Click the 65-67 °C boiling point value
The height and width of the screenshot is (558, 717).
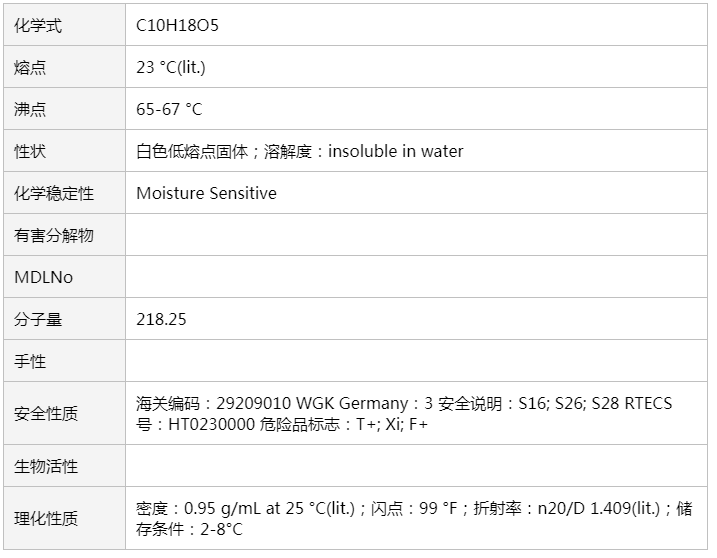click(x=169, y=110)
